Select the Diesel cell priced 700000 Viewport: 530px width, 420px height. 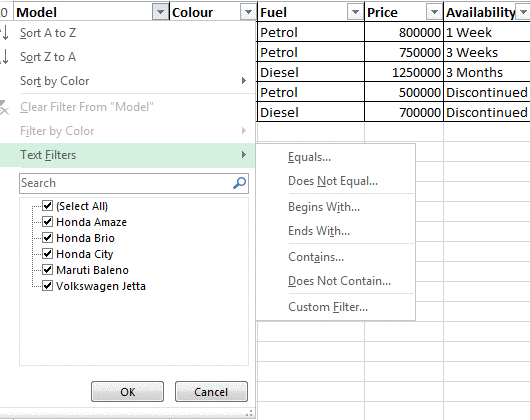[x=311, y=112]
